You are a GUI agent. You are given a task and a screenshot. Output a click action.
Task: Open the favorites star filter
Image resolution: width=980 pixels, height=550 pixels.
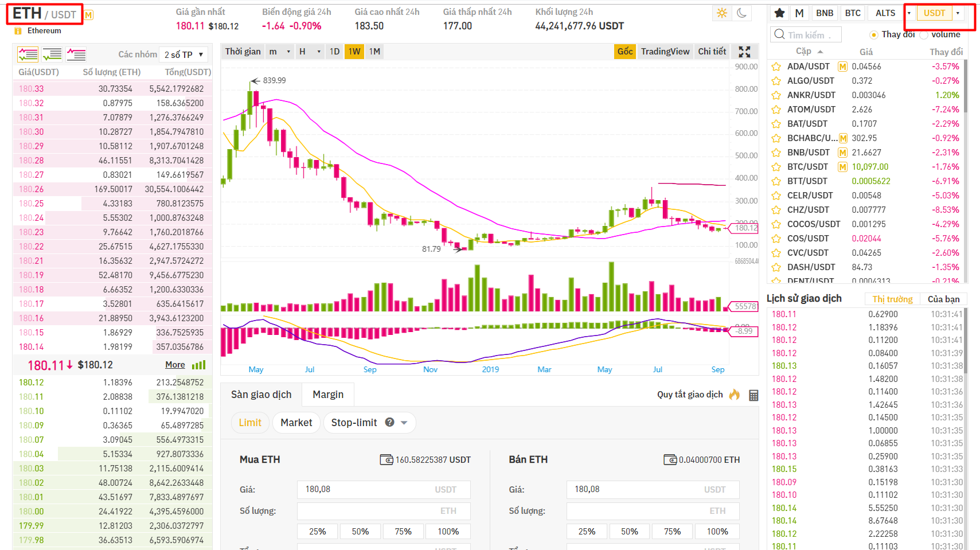tap(779, 13)
